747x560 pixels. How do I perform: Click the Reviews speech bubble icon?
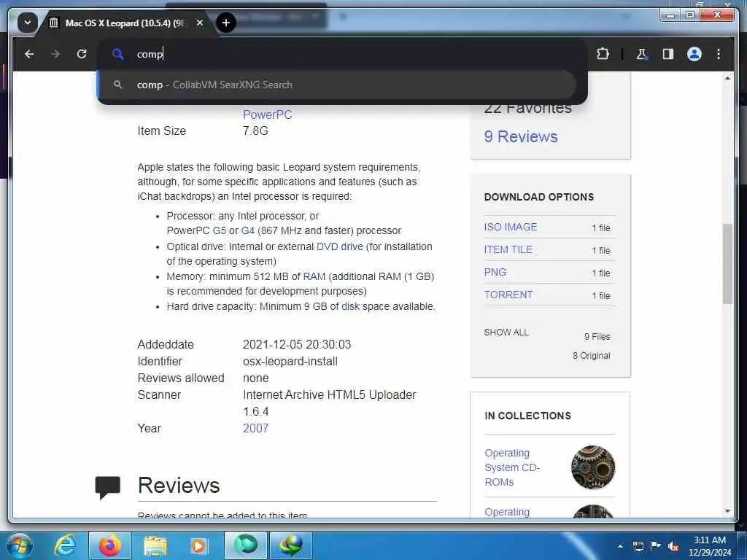point(108,487)
